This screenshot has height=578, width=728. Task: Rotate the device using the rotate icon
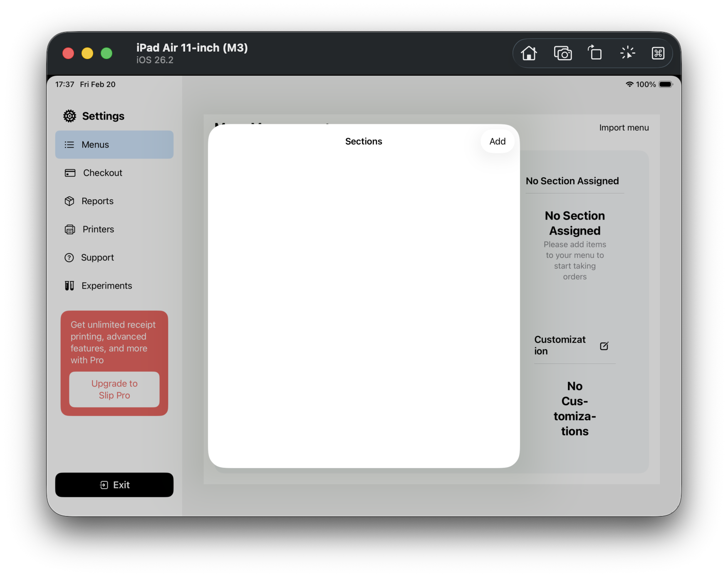click(595, 53)
